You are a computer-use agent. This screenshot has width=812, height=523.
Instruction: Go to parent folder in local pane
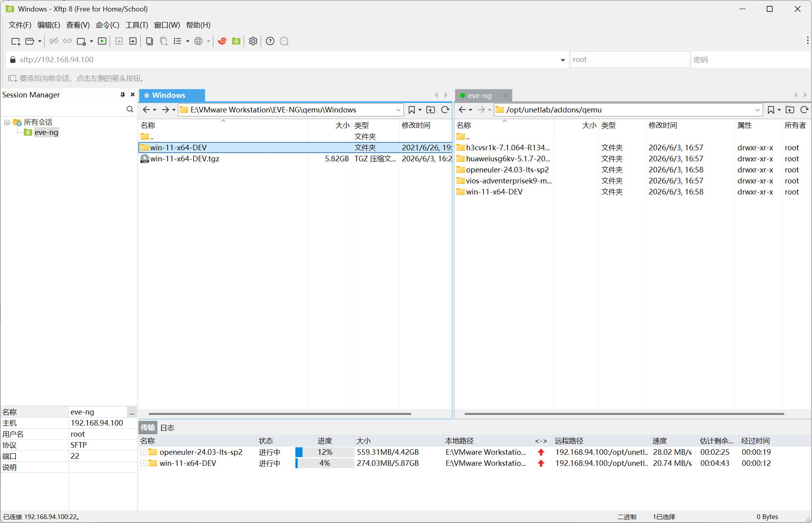[431, 110]
